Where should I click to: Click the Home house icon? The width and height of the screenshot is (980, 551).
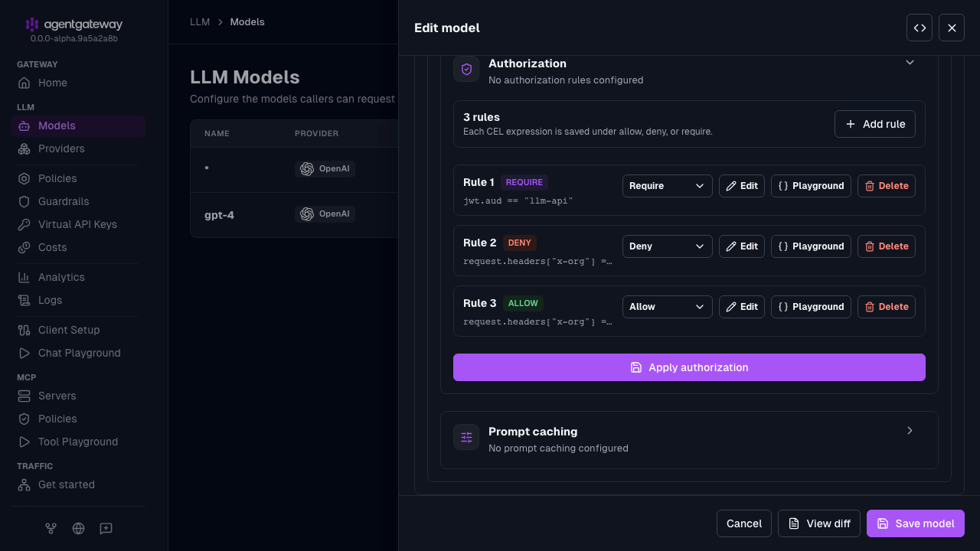[24, 83]
